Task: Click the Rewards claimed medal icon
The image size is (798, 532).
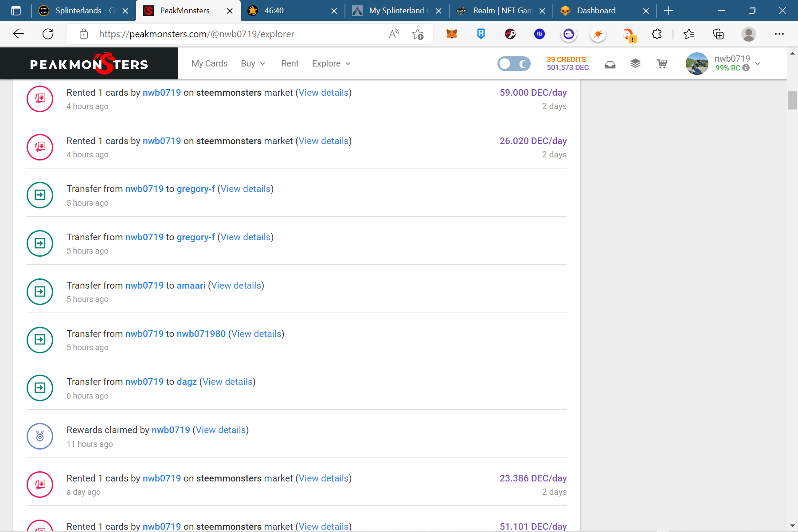Action: point(40,436)
